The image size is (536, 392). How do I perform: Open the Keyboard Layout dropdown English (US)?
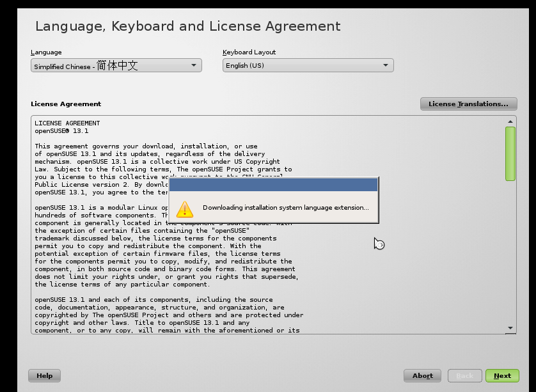[x=308, y=65]
